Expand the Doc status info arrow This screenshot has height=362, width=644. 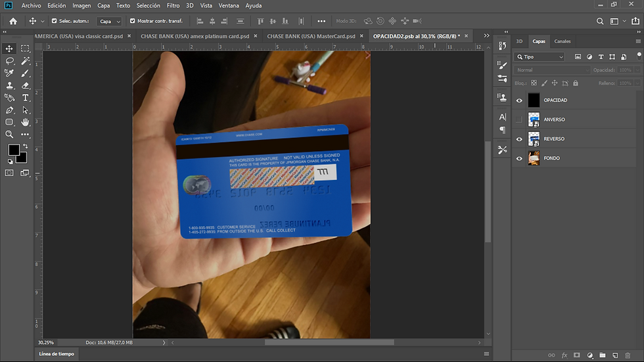point(164,342)
